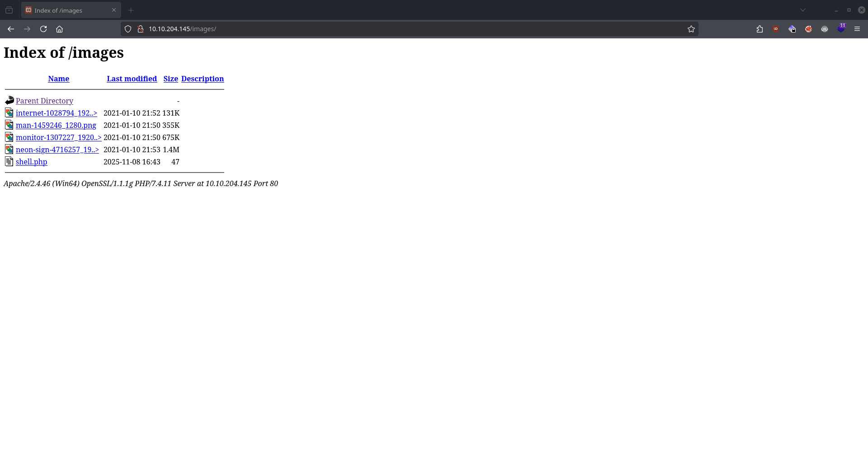
Task: Open the Extensions puzzle-piece menu
Action: [759, 29]
